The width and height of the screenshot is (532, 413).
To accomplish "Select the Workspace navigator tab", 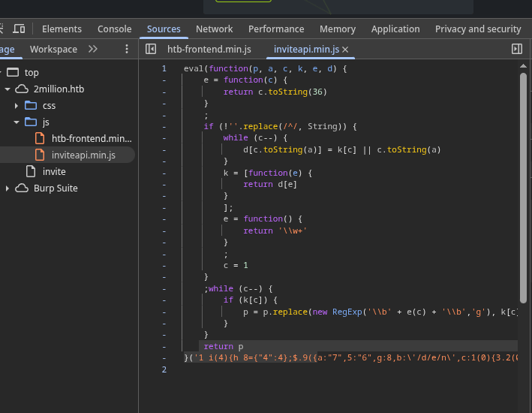I will [x=53, y=50].
